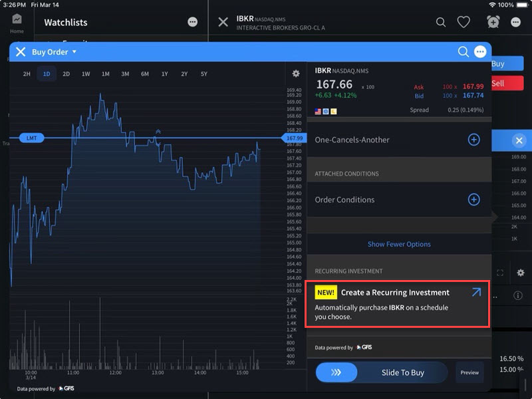Tap the Home icon in the top-left corner
532x399 pixels.
pyautogui.click(x=15, y=20)
